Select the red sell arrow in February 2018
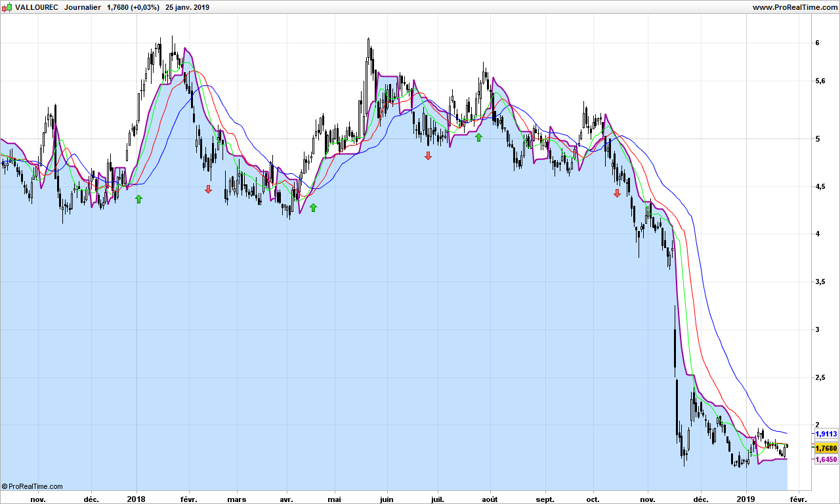 pos(208,189)
